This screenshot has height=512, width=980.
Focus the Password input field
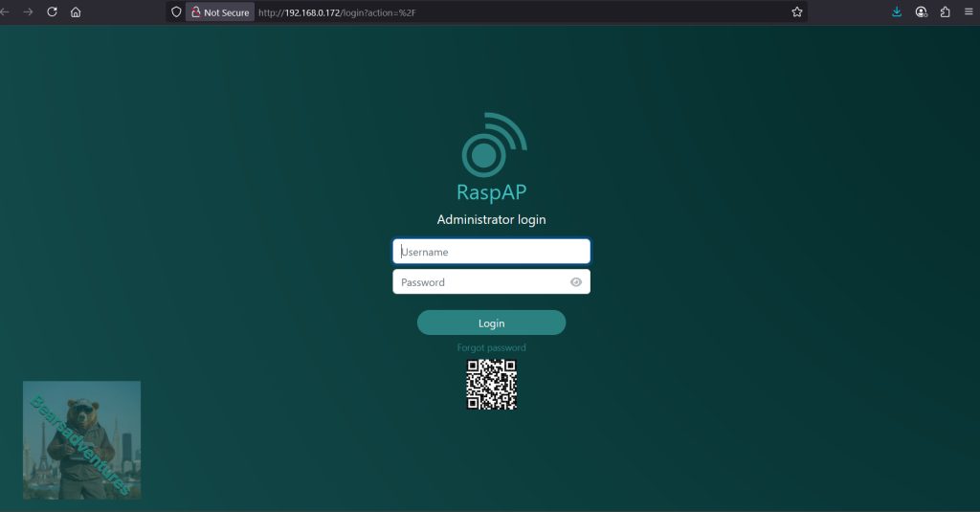(x=491, y=282)
